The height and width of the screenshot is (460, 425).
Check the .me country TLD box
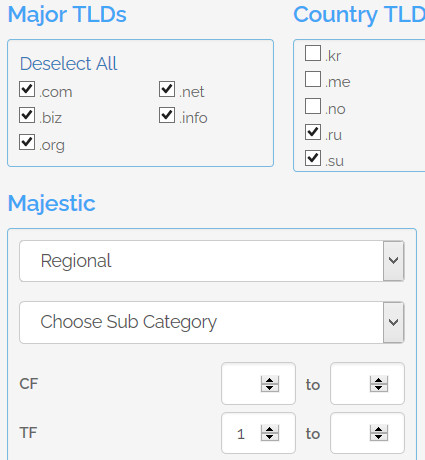[x=313, y=79]
